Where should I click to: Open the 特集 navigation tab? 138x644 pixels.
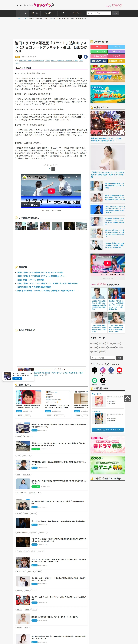[x=35, y=13]
